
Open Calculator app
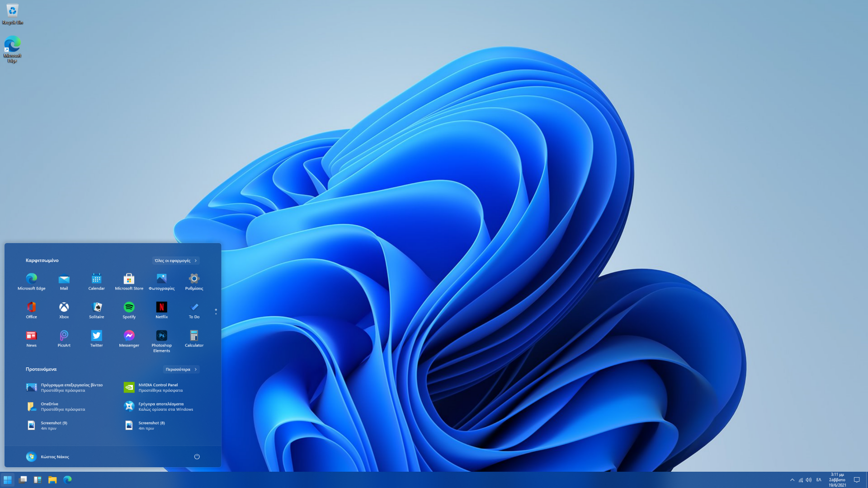(194, 336)
